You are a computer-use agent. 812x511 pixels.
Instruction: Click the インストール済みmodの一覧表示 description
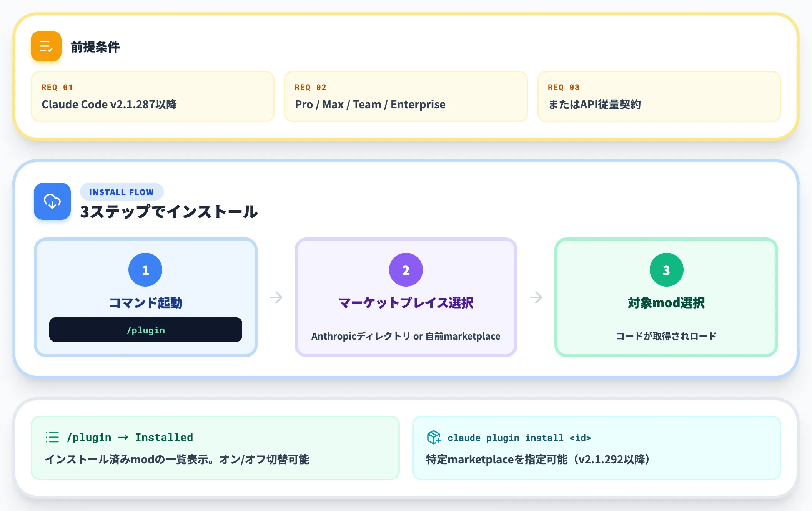click(177, 460)
